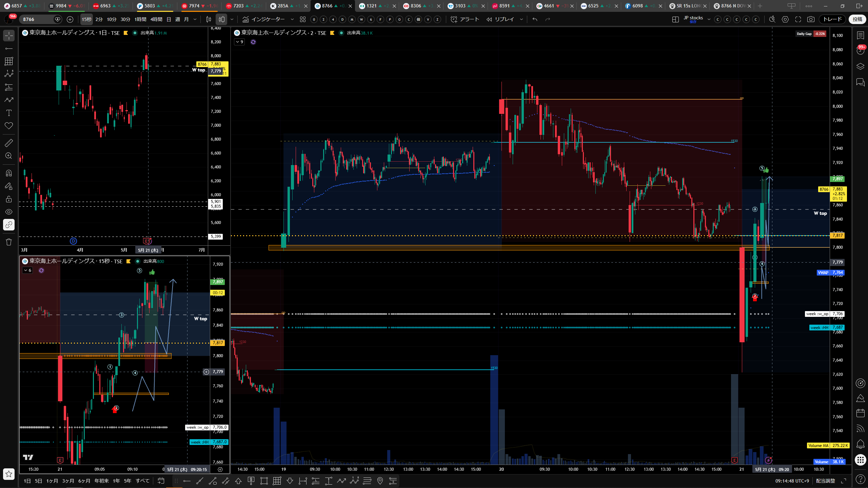Open the go-to-date calendar icon

161,481
